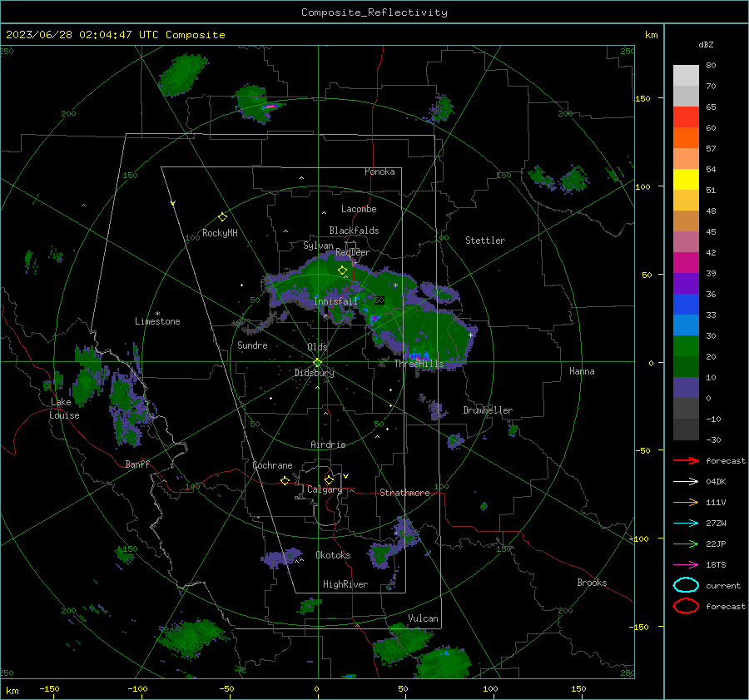The image size is (749, 700).
Task: Click the Didsbury town label
Action: coord(314,373)
